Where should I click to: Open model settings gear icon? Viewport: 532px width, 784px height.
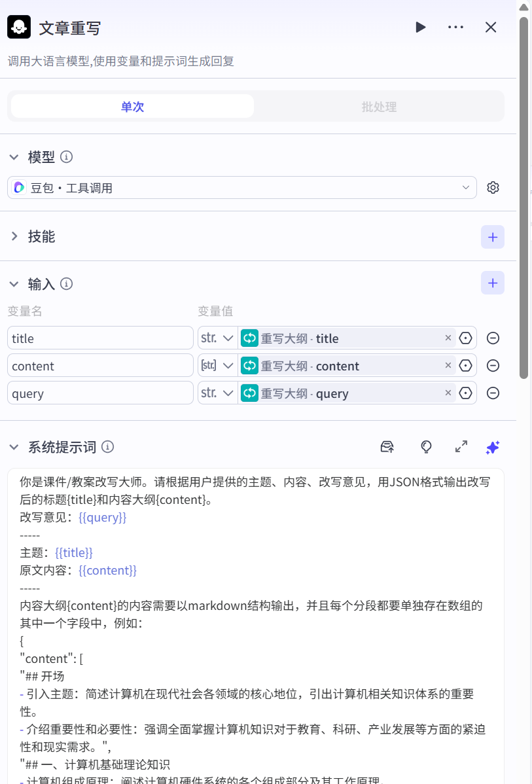click(x=493, y=188)
